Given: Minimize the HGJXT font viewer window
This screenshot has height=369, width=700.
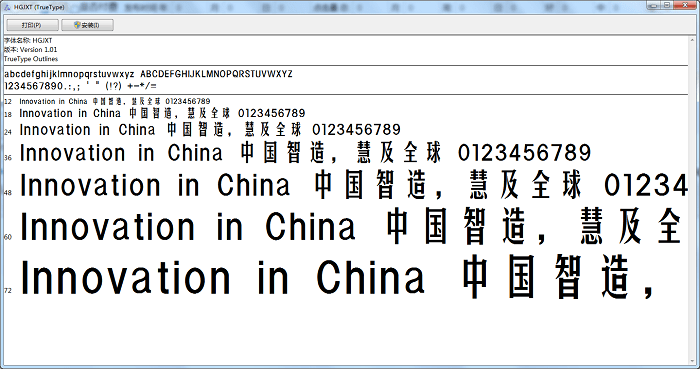Looking at the screenshot, I should (654, 5).
